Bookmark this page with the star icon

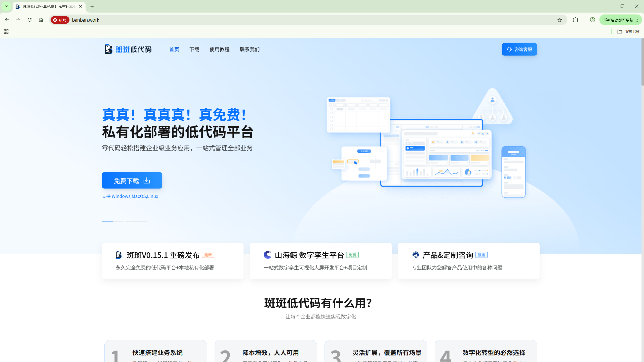point(560,20)
